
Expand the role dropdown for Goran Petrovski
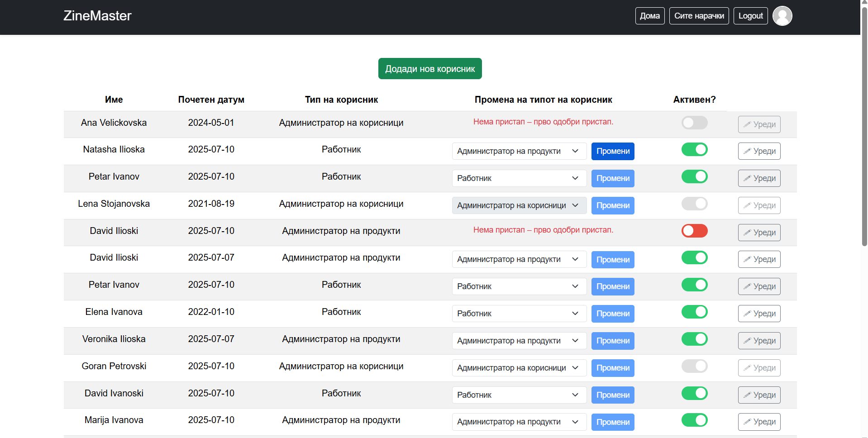tap(519, 368)
